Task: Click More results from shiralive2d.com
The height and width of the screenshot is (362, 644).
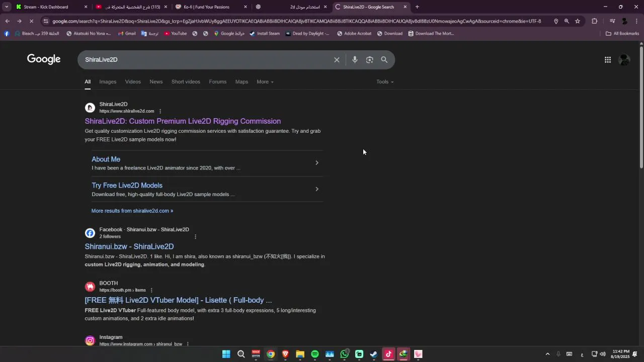Action: tap(132, 211)
